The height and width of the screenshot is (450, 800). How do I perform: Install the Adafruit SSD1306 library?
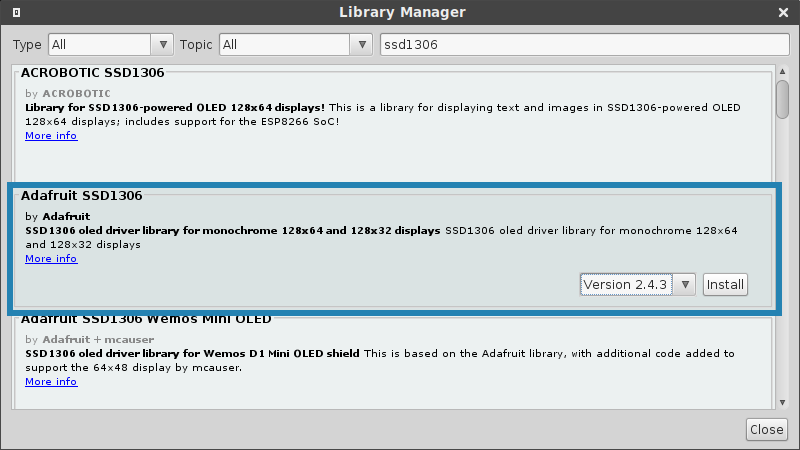[x=725, y=284]
